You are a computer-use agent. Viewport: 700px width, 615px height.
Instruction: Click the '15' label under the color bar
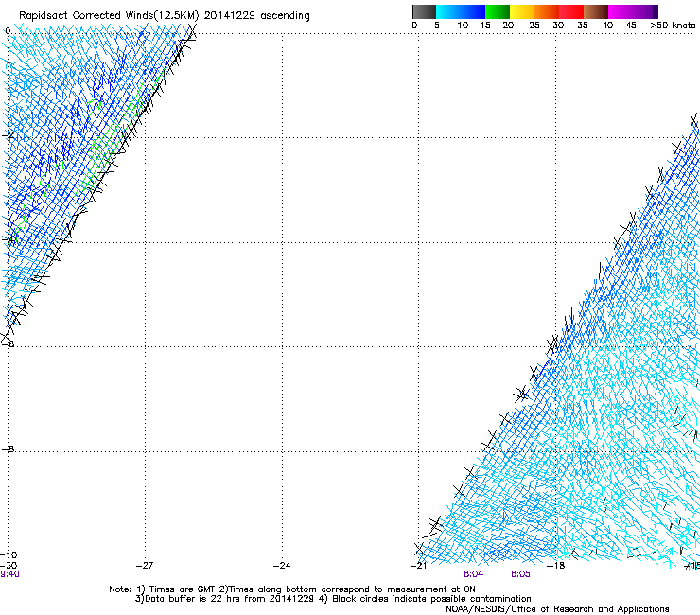point(485,26)
